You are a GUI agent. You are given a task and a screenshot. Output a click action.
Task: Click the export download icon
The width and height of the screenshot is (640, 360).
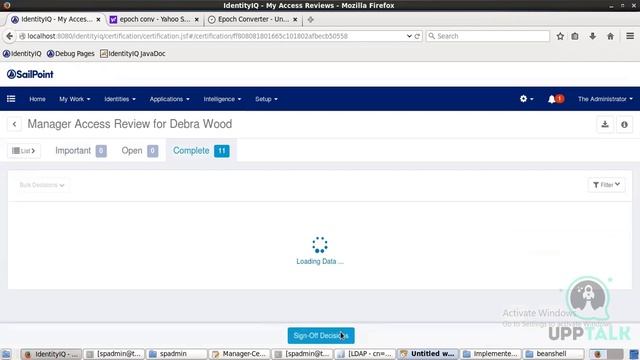(x=605, y=124)
